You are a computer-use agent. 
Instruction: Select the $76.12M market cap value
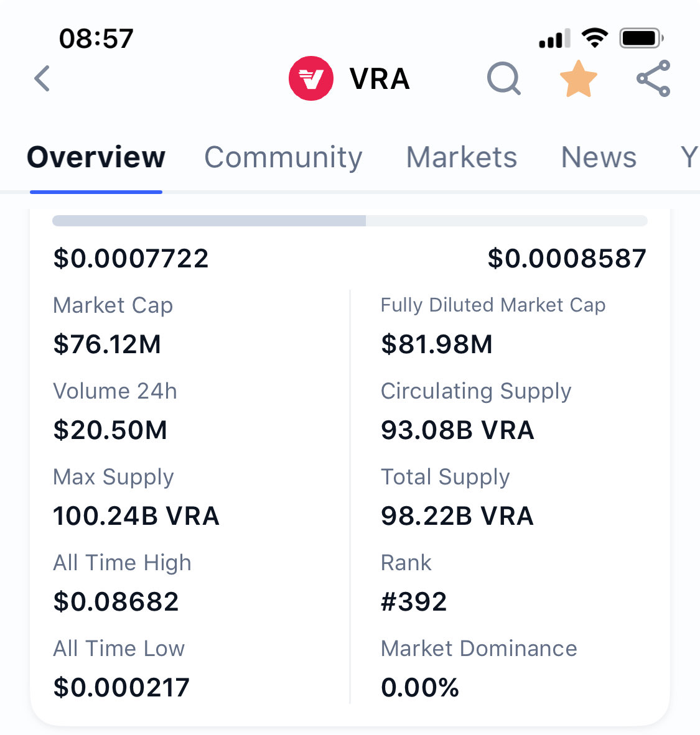click(x=108, y=344)
